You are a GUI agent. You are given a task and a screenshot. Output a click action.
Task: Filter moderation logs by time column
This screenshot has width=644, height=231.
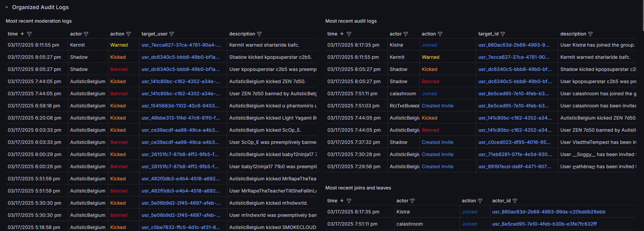[x=29, y=34]
